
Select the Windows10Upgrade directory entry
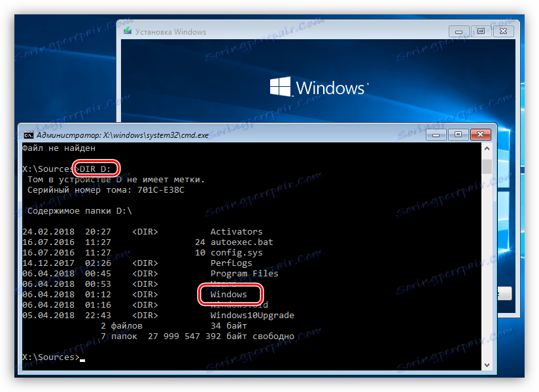coord(251,315)
